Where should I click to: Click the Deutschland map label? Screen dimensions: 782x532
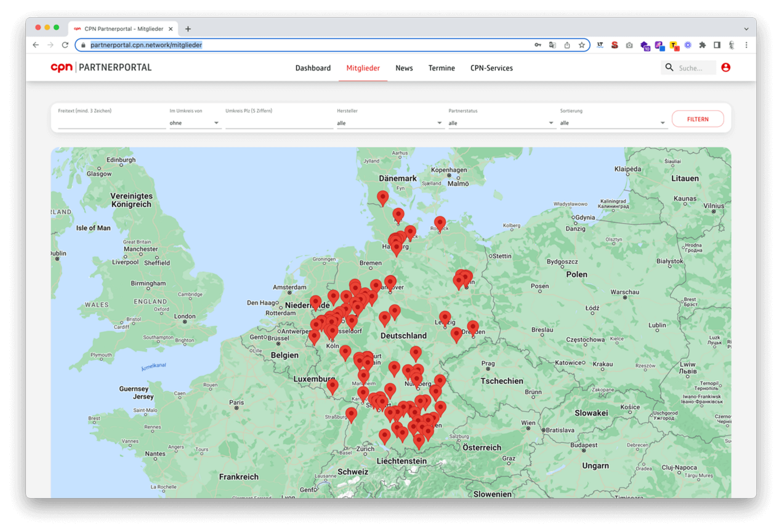403,336
